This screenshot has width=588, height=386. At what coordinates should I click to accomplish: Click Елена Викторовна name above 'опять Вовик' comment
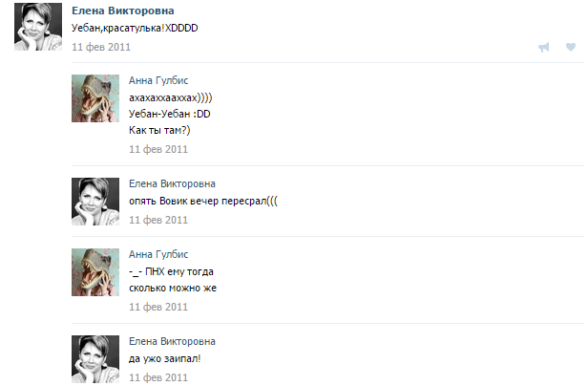pos(172,183)
